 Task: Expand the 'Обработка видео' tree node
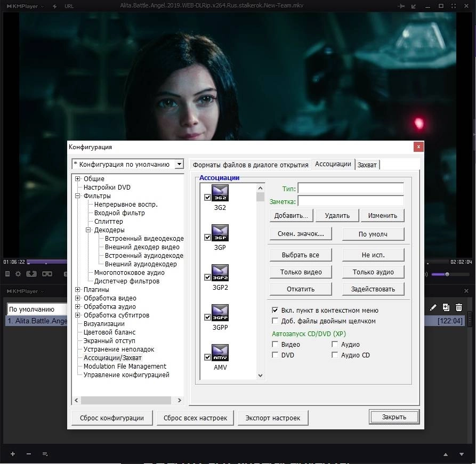[78, 298]
